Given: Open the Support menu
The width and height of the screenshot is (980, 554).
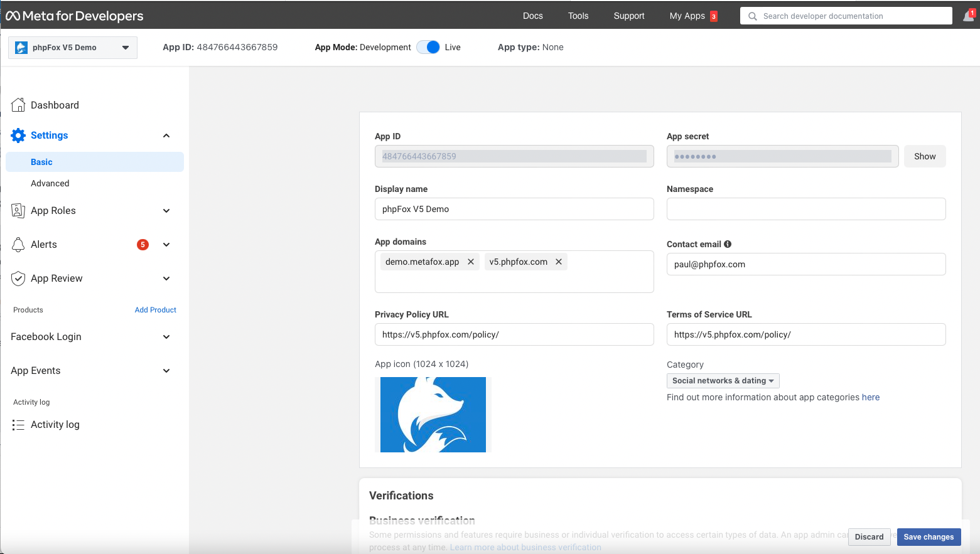Looking at the screenshot, I should click(x=629, y=16).
